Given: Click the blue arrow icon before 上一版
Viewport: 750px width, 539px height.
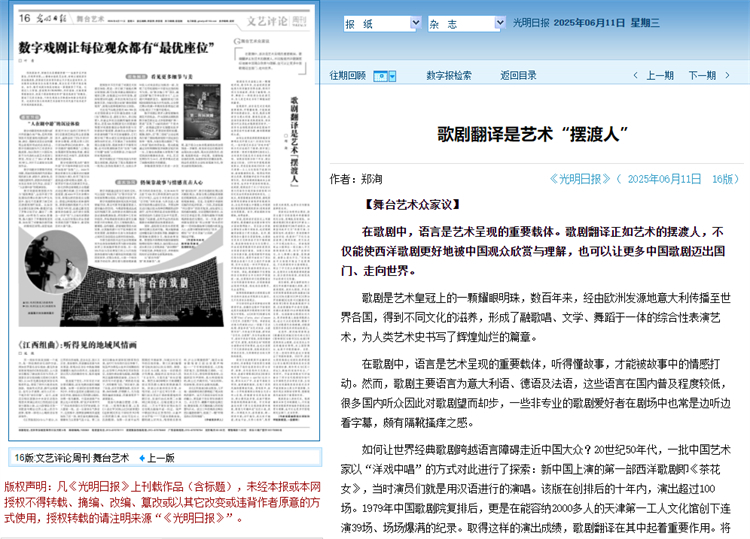Looking at the screenshot, I should (x=142, y=458).
